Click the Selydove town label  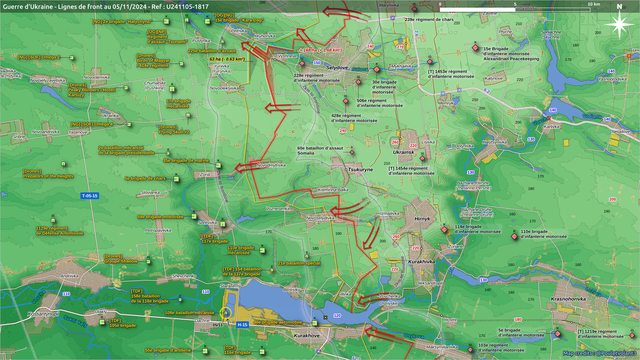pyautogui.click(x=337, y=68)
